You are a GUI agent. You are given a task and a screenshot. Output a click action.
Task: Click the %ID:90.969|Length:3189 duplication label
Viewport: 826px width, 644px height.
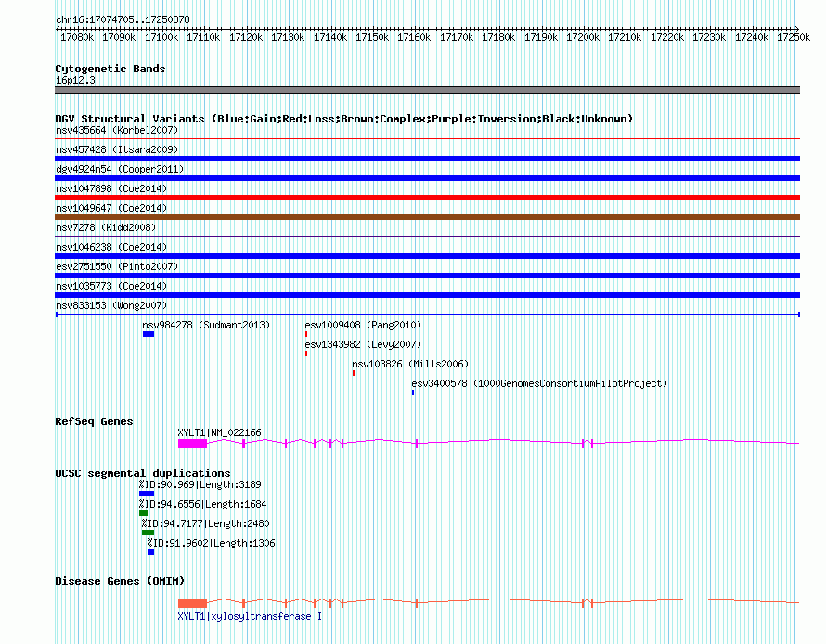tap(200, 484)
